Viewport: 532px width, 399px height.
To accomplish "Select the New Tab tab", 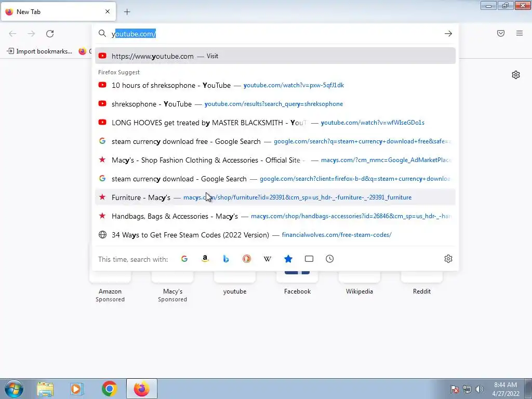I will coord(58,11).
